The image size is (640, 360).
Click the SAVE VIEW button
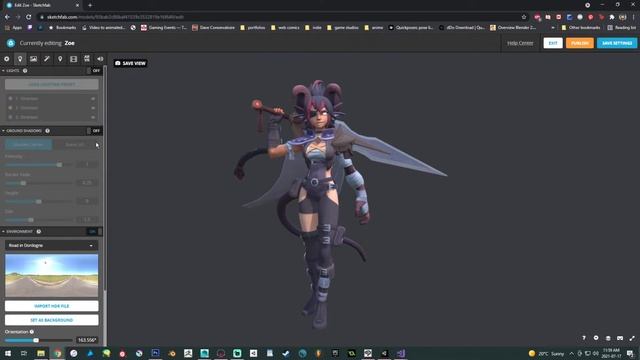point(130,63)
